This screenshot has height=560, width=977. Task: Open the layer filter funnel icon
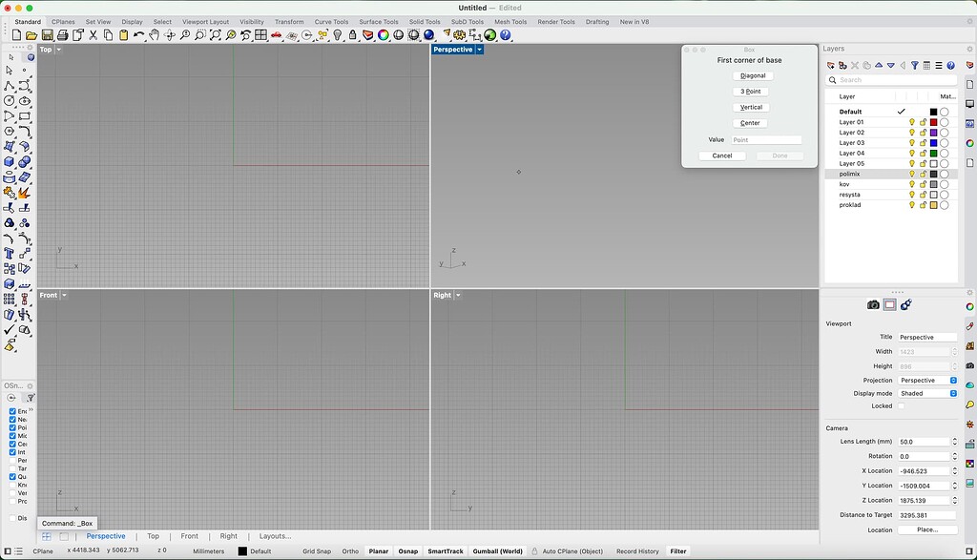pos(916,64)
